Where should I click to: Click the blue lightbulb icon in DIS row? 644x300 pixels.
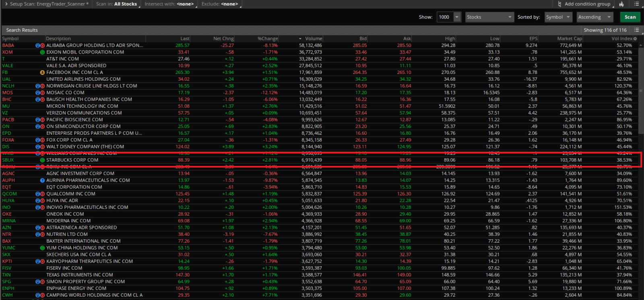click(38, 147)
